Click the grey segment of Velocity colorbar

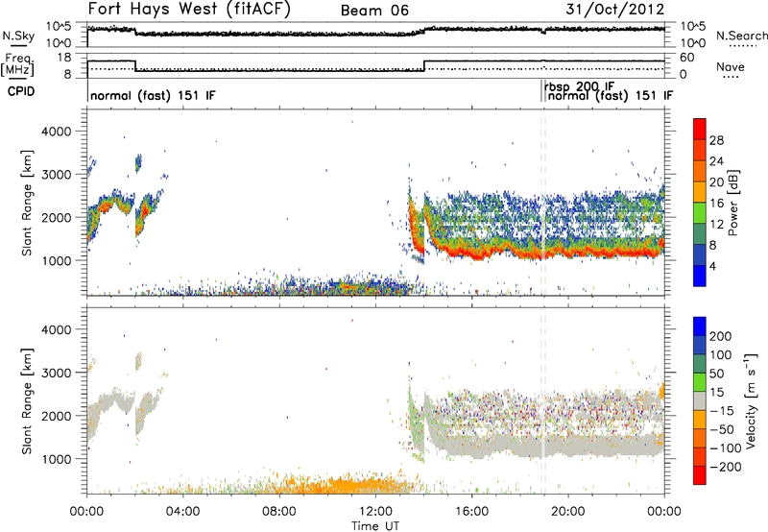700,401
